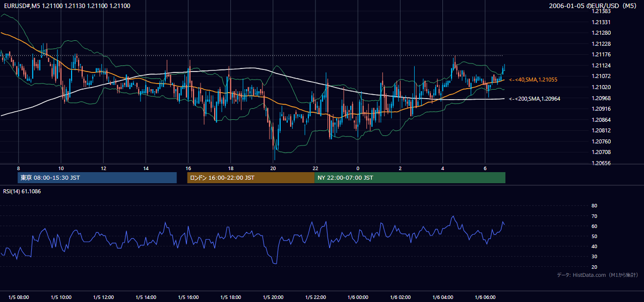Click the 2006-01-05 EUR/USD (M5) title
The height and width of the screenshot is (302, 644).
(593, 6)
